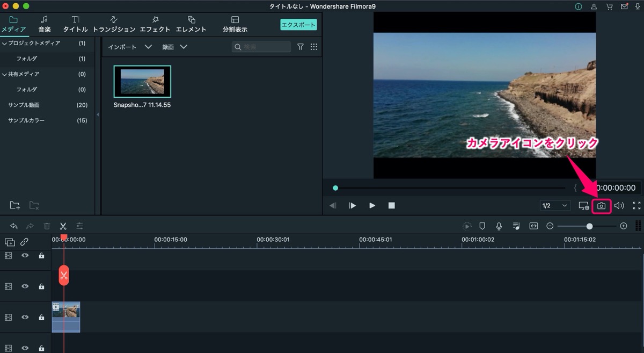Open the 1/2 preview quality dropdown
Screen dimensions: 644x353
pyautogui.click(x=555, y=206)
